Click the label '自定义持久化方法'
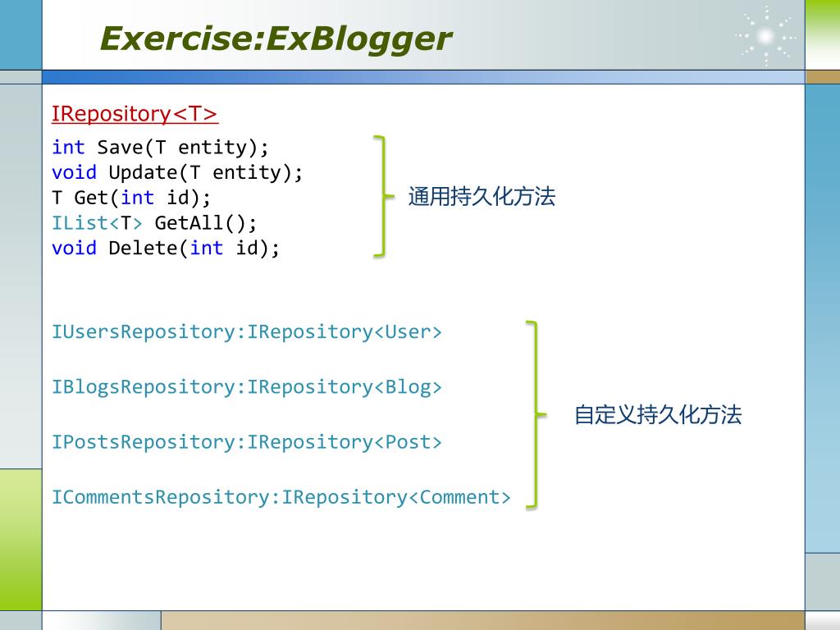Screen dimensions: 840x630 [658, 414]
